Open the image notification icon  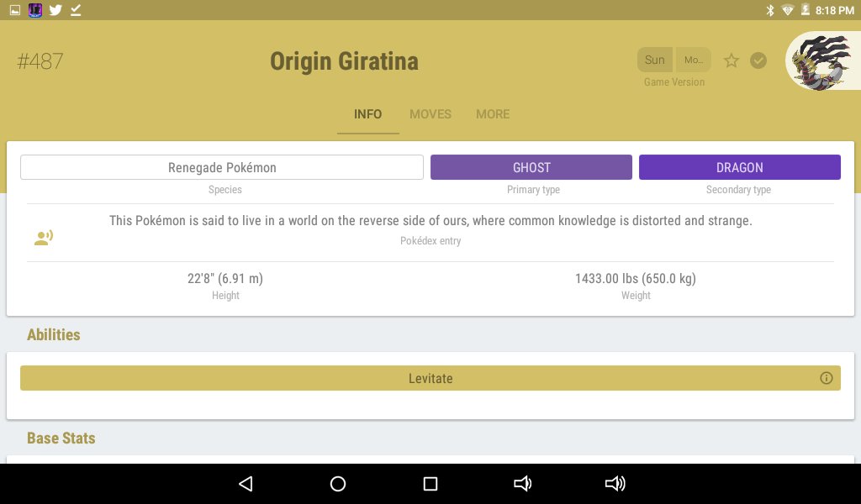[x=15, y=10]
